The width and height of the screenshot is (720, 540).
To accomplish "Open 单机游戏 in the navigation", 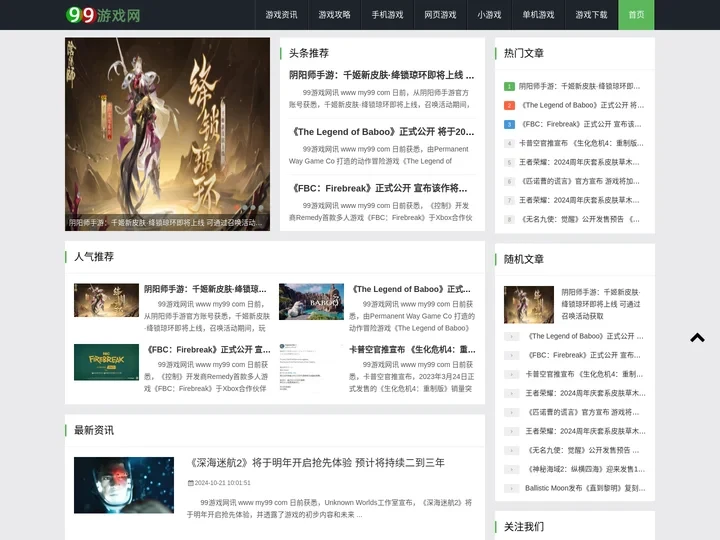I will [538, 15].
